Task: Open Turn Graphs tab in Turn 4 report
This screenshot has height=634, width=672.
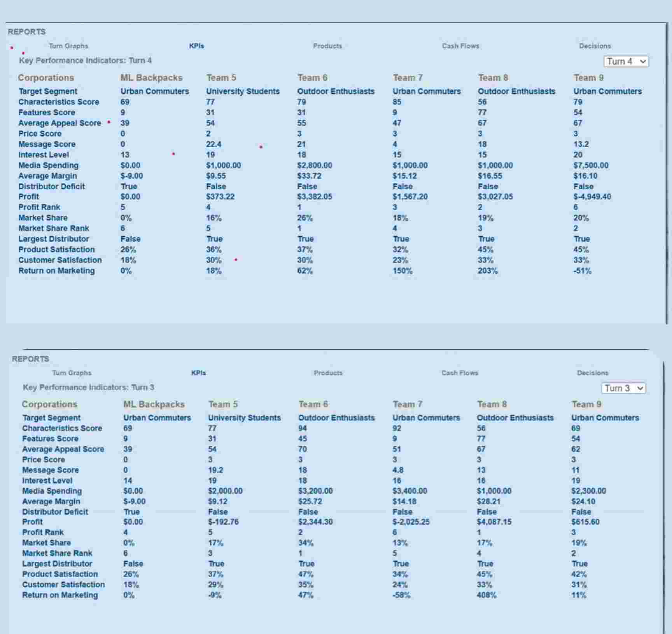Action: click(x=68, y=46)
